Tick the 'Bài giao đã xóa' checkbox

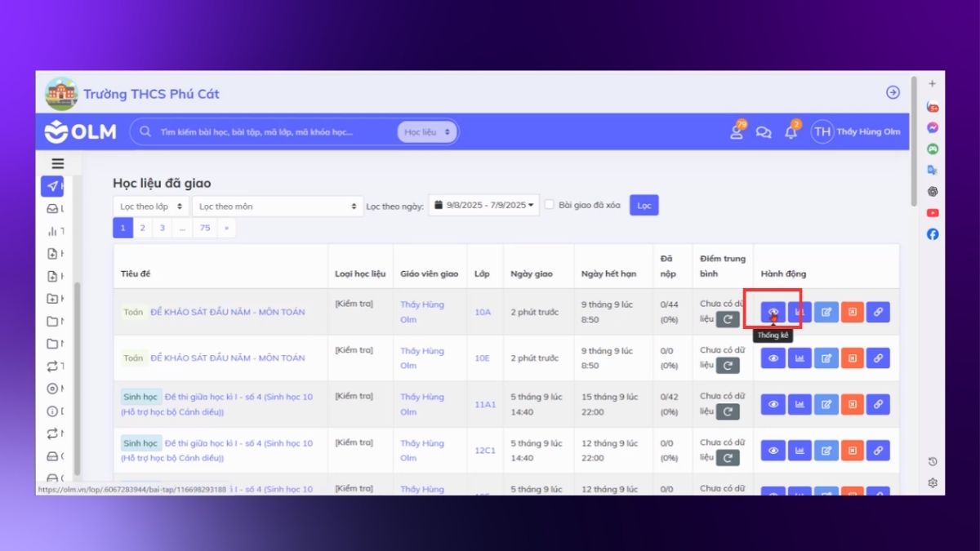coord(550,205)
